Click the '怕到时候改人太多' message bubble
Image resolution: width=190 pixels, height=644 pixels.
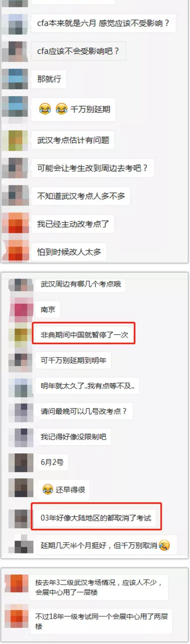pos(69,252)
